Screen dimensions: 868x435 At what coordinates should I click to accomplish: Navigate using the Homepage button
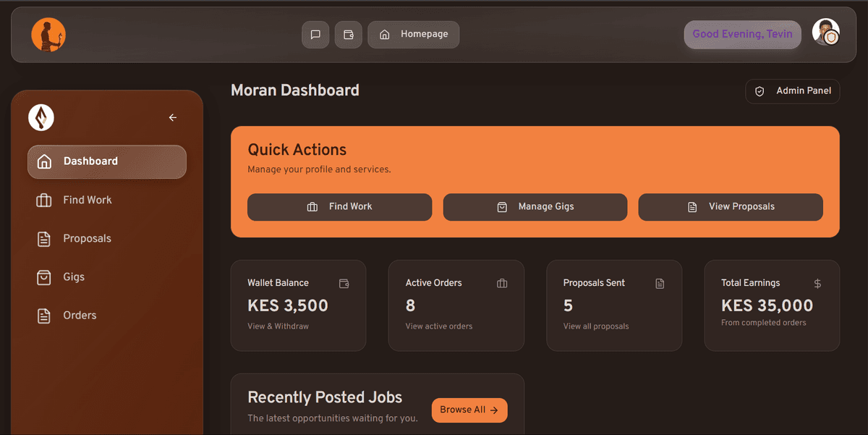413,34
